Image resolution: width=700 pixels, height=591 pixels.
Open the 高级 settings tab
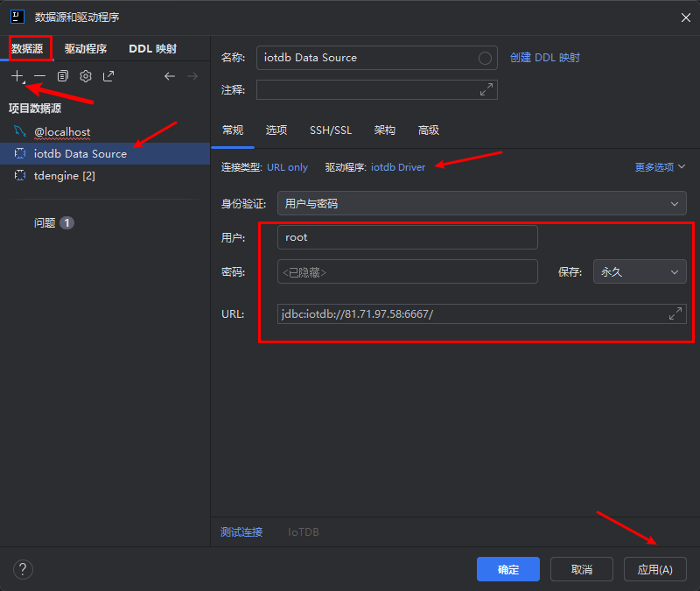428,130
